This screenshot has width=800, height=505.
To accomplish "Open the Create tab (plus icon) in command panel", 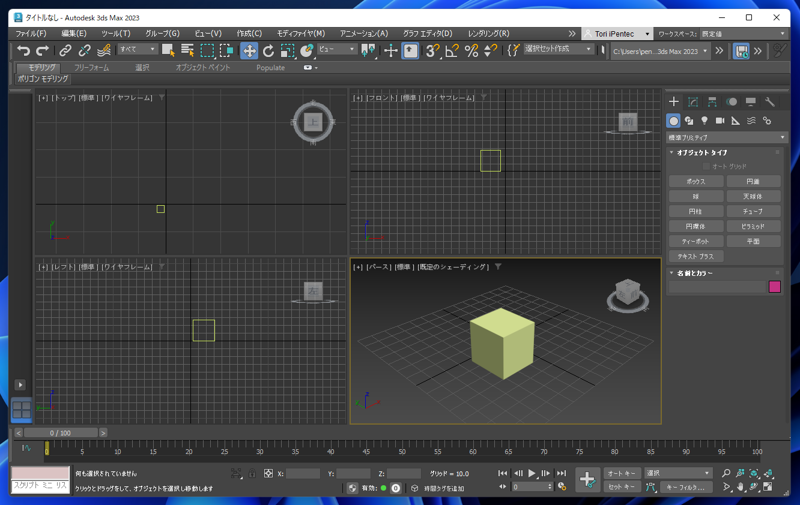I will tap(673, 102).
